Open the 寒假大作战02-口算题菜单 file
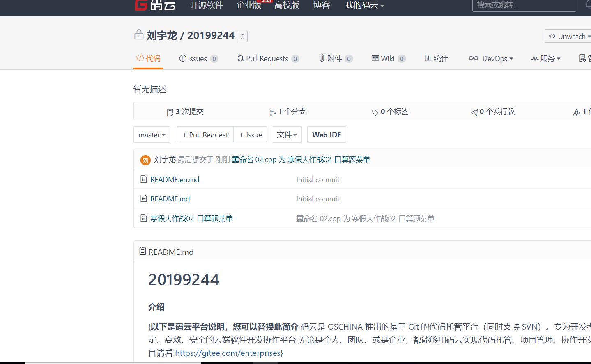This screenshot has width=591, height=364. (x=191, y=218)
